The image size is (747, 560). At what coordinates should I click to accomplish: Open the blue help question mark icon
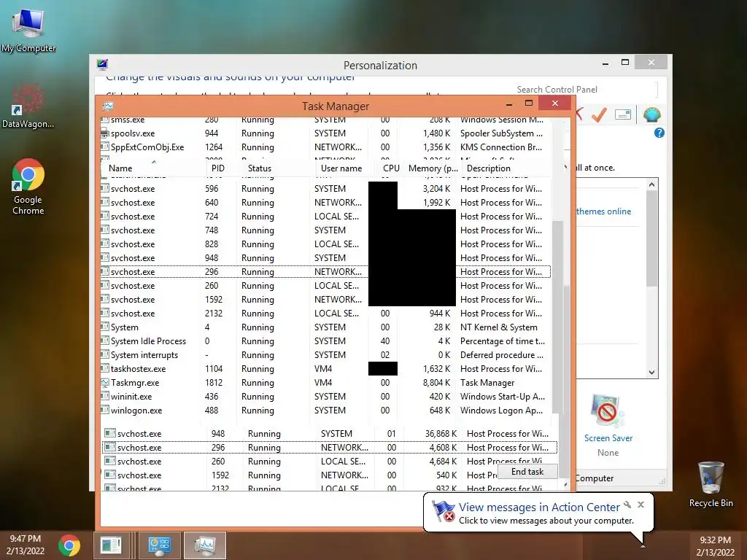coord(659,133)
